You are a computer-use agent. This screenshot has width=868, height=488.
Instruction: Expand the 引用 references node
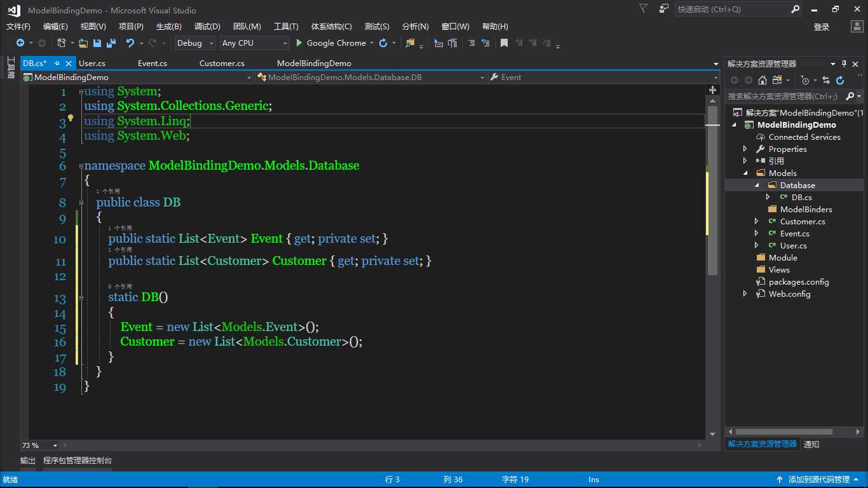tap(745, 161)
